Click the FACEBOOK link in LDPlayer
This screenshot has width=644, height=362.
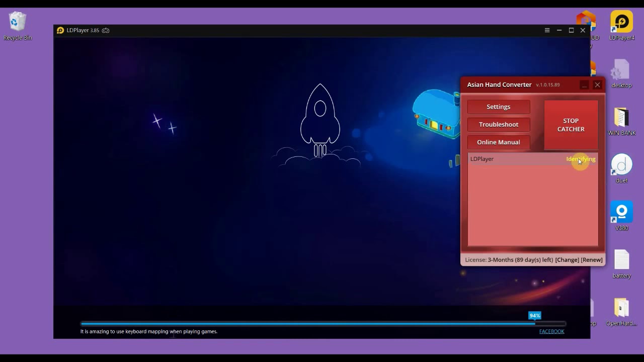[x=551, y=331]
